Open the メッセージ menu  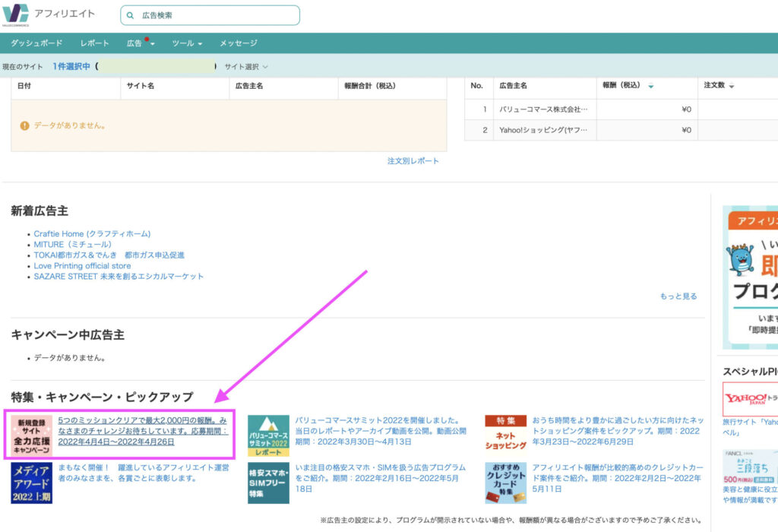click(239, 43)
